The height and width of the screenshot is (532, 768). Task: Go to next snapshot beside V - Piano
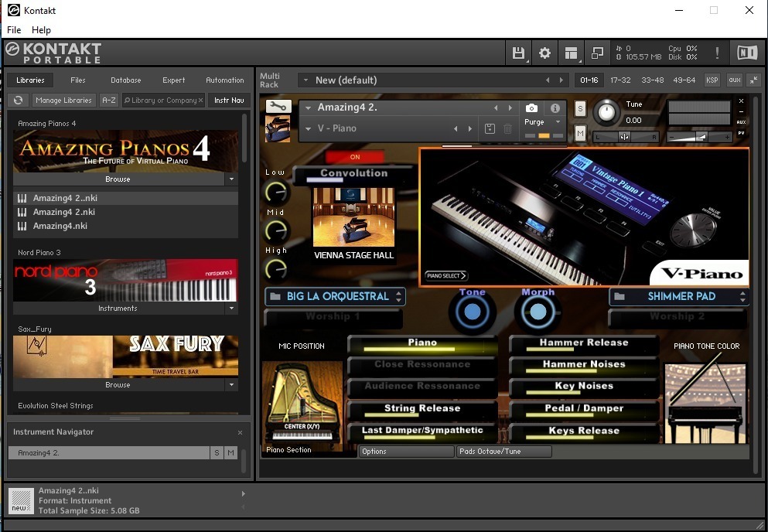[470, 129]
